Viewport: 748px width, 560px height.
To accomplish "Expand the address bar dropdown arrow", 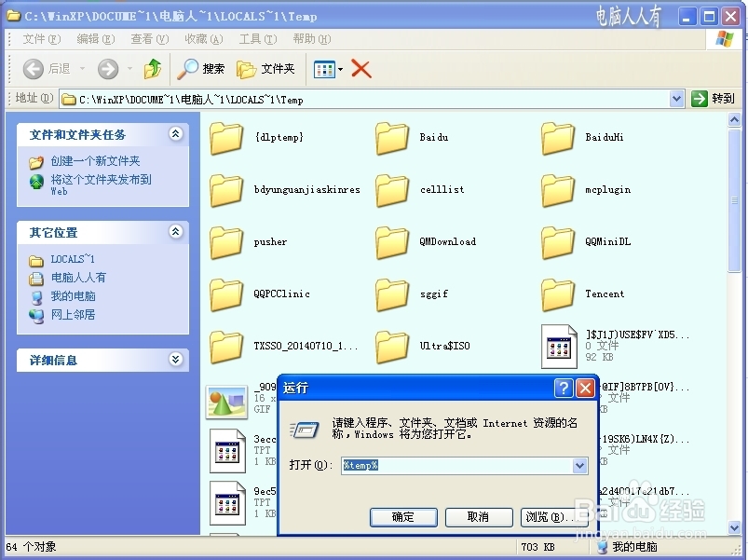I will (x=676, y=99).
